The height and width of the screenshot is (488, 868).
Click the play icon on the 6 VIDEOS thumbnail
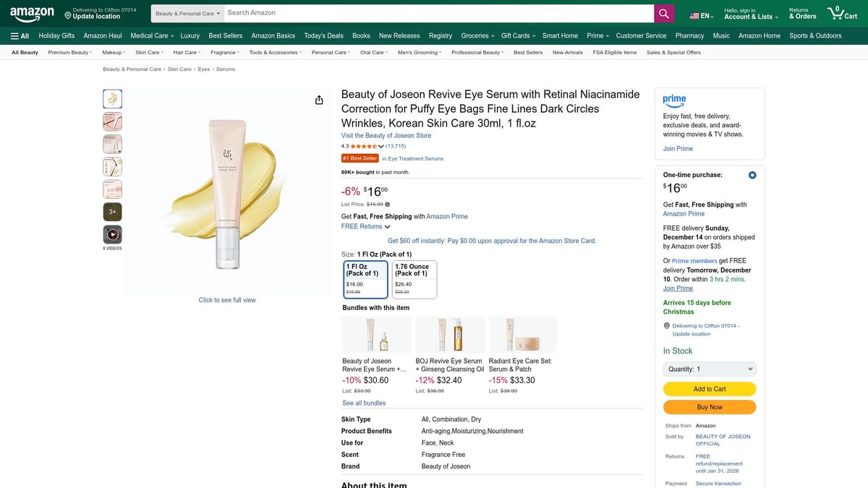(x=112, y=233)
